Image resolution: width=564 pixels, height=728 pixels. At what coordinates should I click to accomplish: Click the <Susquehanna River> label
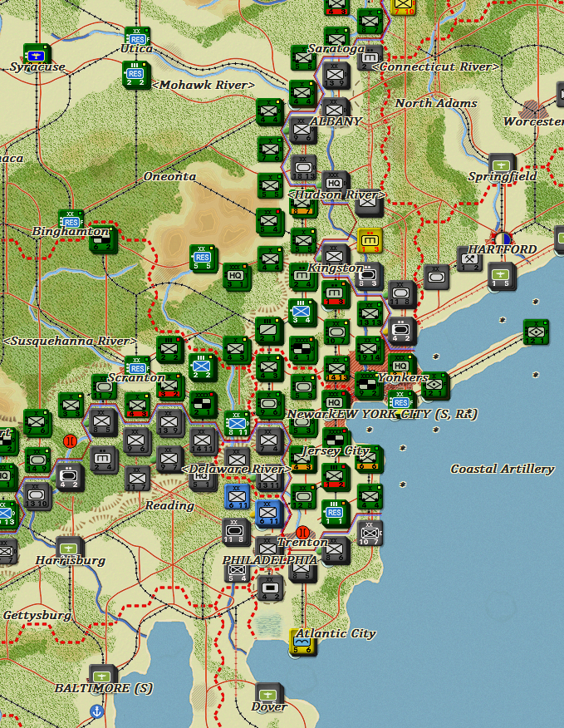(70, 342)
